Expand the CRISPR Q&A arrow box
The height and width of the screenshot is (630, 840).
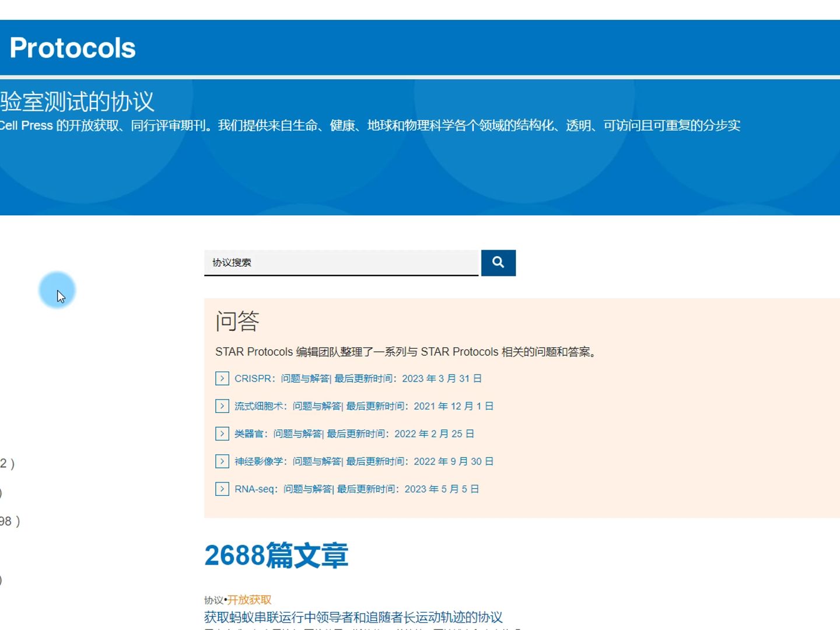(x=222, y=379)
